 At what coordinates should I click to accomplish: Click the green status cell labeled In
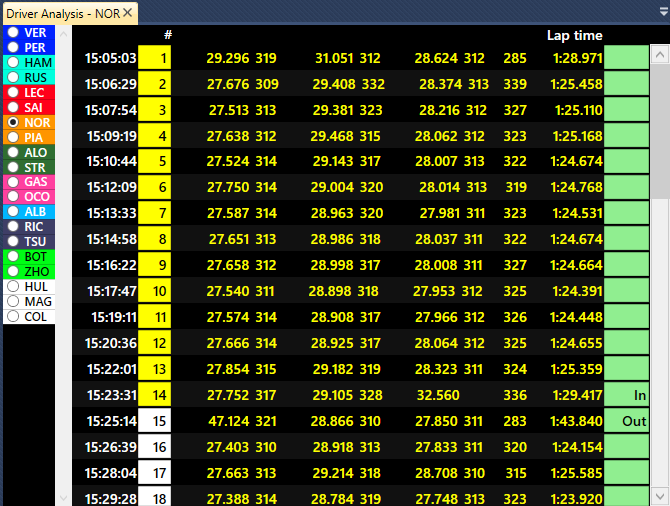627,395
